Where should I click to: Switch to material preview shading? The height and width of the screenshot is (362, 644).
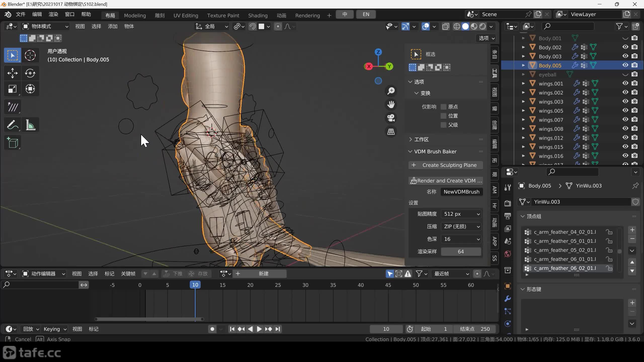(474, 26)
